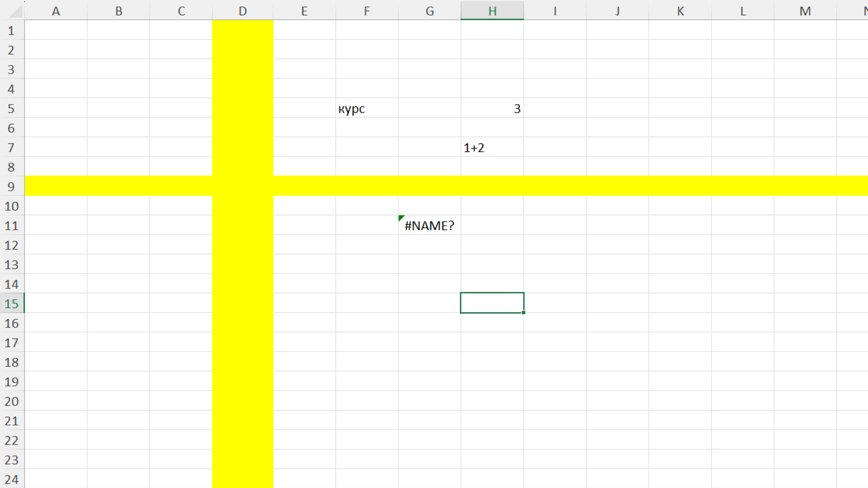This screenshot has height=488, width=868.
Task: Select the cell showing #NAME? error
Action: click(429, 225)
